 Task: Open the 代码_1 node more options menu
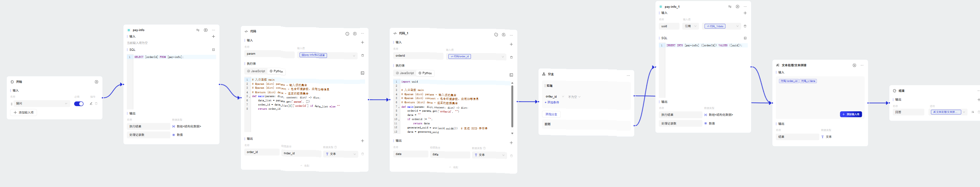tap(511, 35)
